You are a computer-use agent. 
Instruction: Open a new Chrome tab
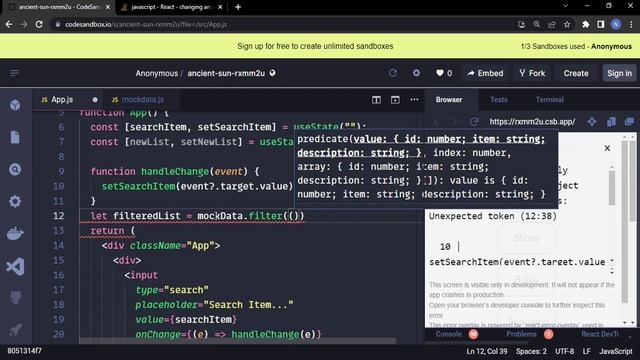238,7
